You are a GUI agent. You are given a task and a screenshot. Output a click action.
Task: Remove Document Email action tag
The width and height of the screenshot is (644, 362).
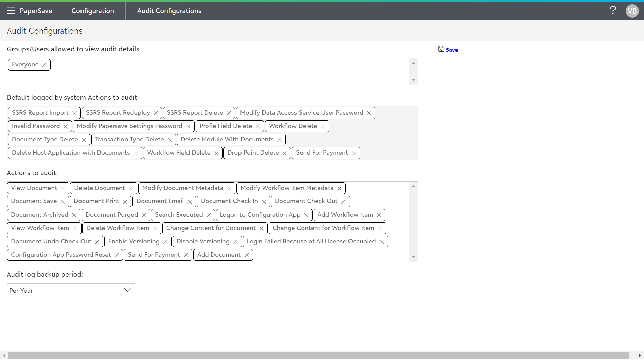(x=190, y=202)
